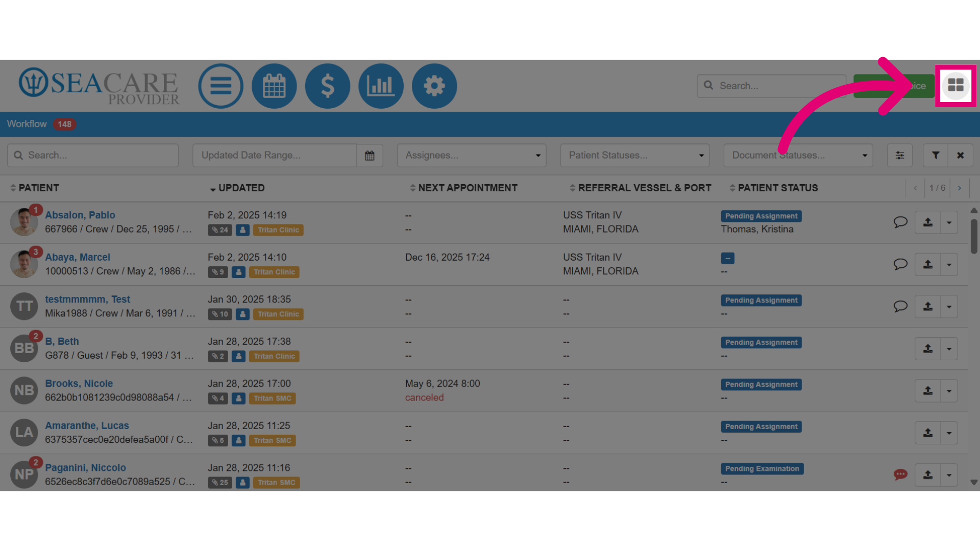Click Tritan SMC tag in Brooks row
The image size is (980, 551).
click(272, 398)
